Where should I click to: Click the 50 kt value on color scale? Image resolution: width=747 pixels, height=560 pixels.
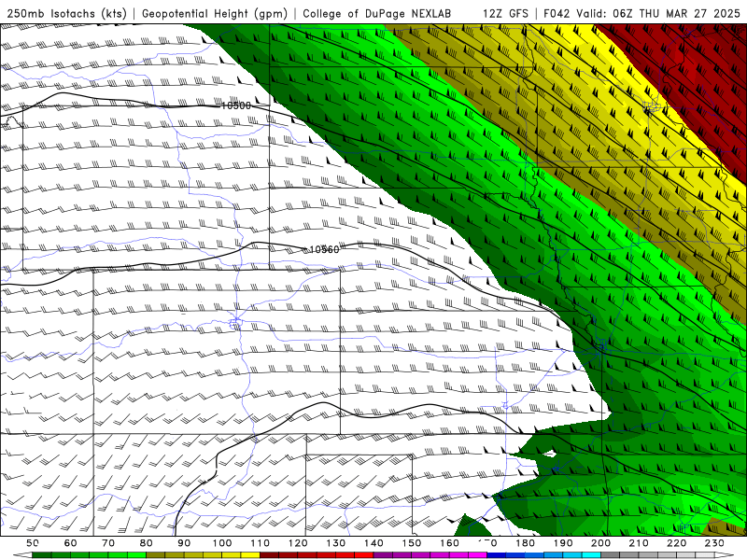(x=33, y=543)
